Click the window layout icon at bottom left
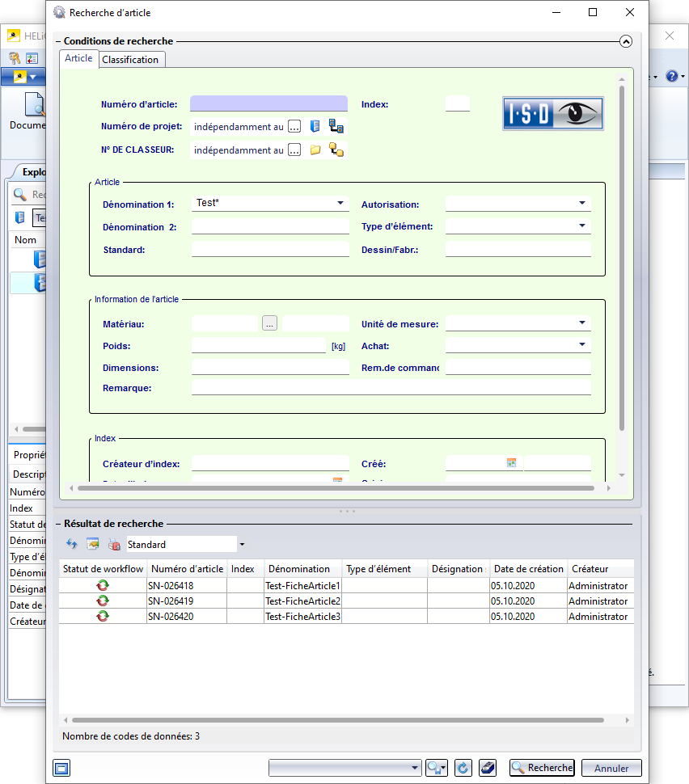 [61, 768]
